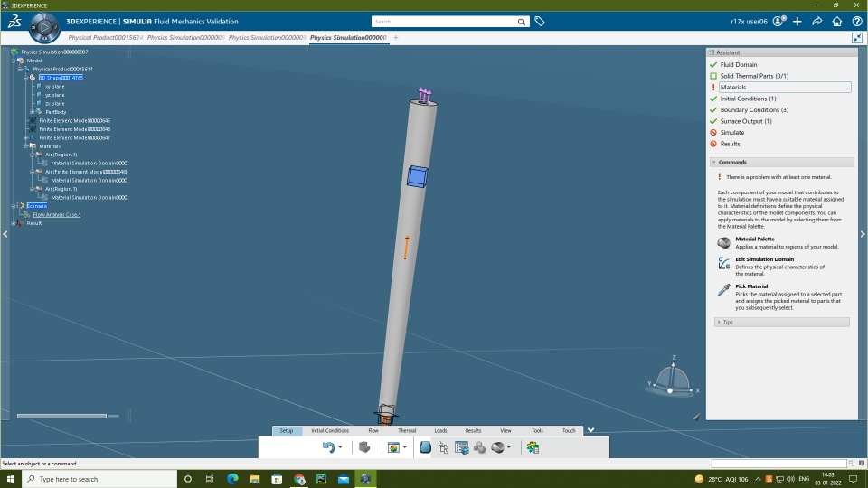Collapse Physical Product00015614 tree node

tap(19, 70)
